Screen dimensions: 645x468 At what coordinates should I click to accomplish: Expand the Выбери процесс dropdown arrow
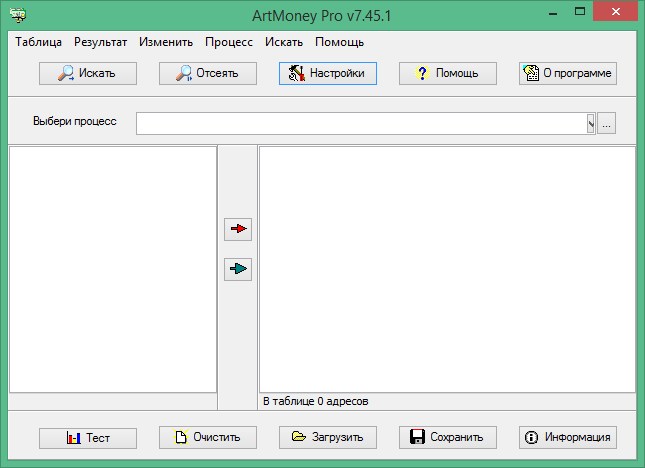pyautogui.click(x=591, y=123)
